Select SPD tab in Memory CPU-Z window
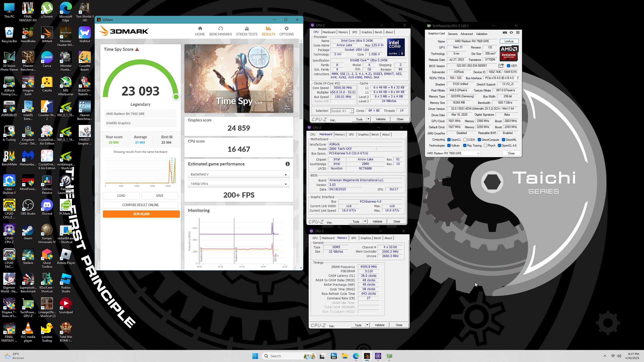 pos(353,238)
